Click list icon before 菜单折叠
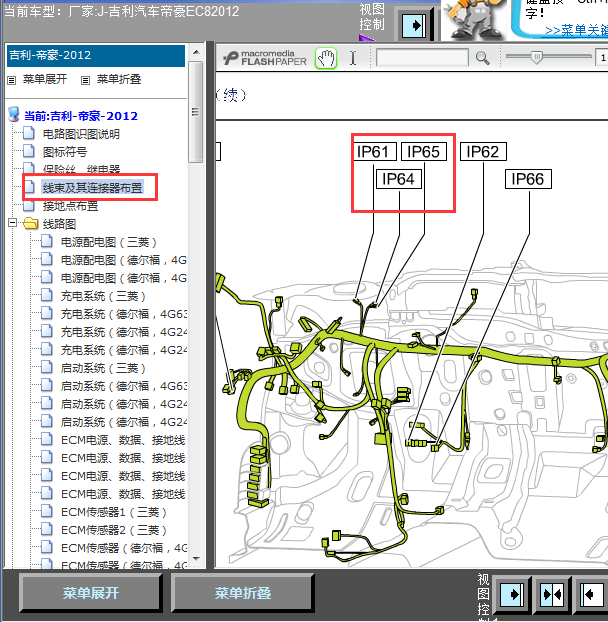 (x=85, y=81)
